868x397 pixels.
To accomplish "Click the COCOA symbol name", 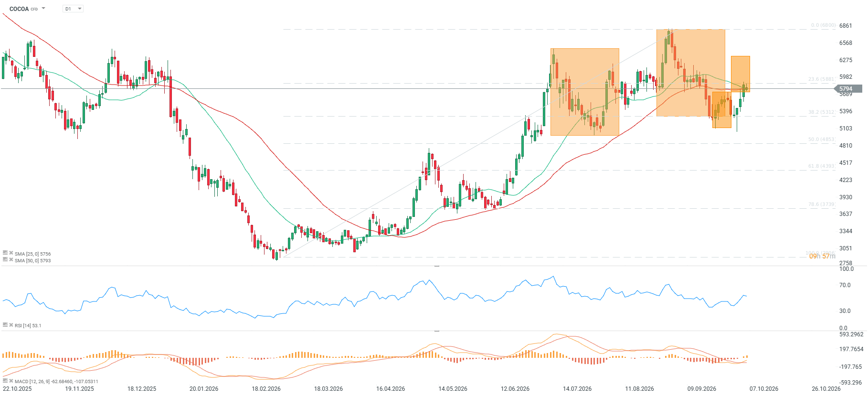I will 19,9.
